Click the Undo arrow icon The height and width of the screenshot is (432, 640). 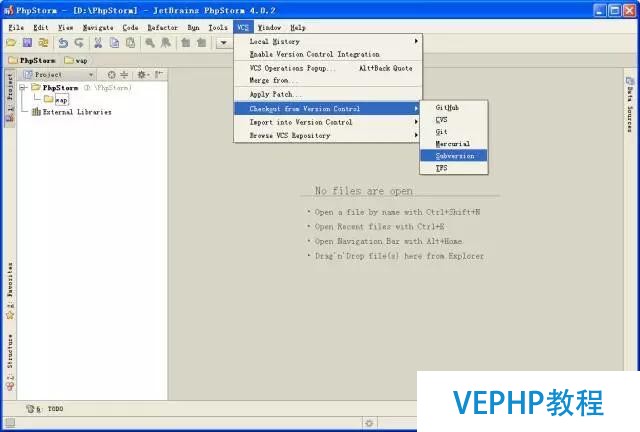pos(63,42)
